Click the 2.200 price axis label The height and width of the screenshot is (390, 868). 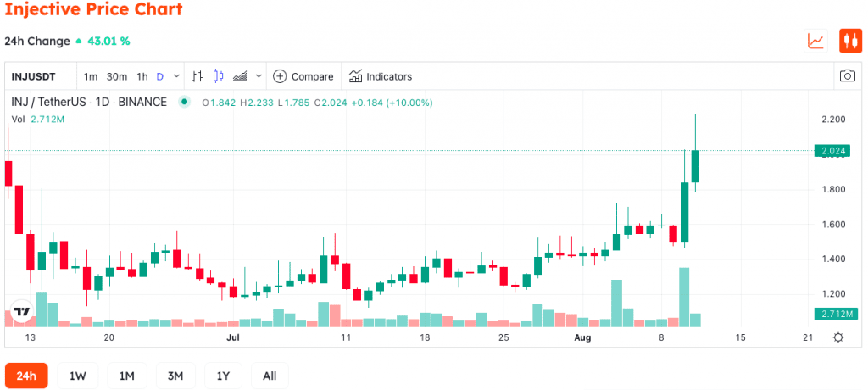pyautogui.click(x=833, y=120)
